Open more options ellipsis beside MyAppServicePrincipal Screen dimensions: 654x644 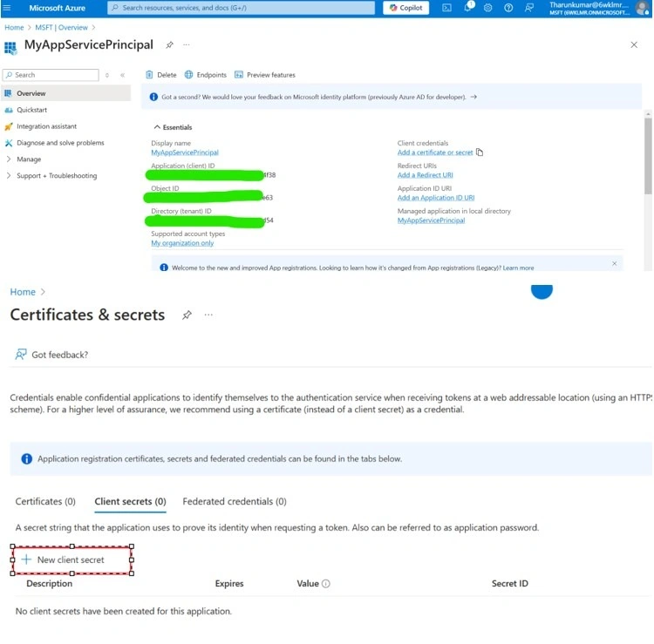click(186, 44)
